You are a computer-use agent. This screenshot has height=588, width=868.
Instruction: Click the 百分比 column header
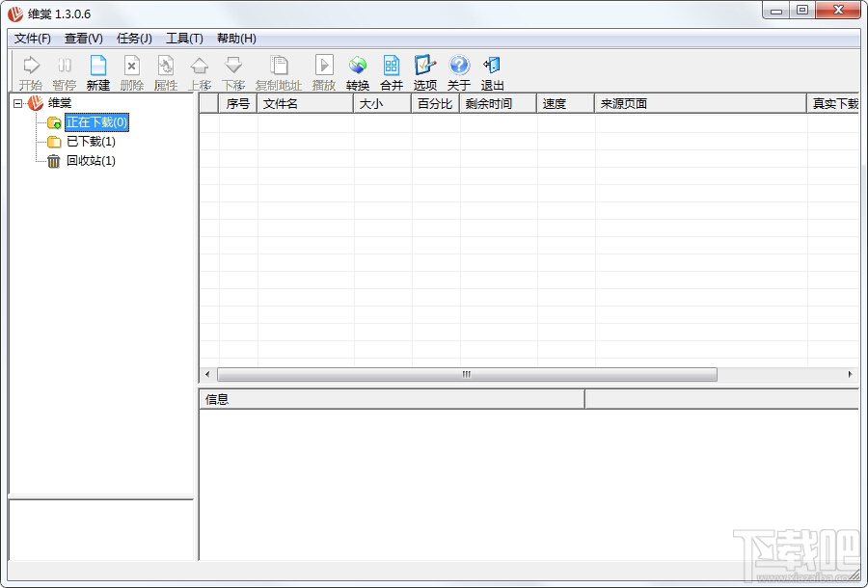(436, 103)
